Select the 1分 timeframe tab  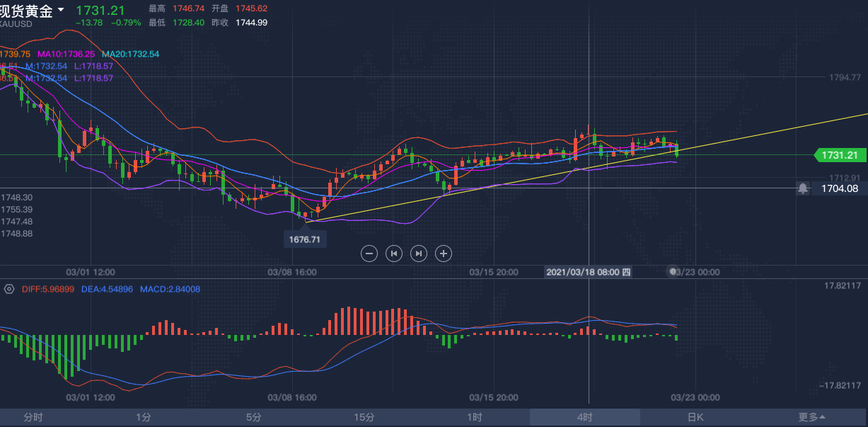tap(144, 417)
